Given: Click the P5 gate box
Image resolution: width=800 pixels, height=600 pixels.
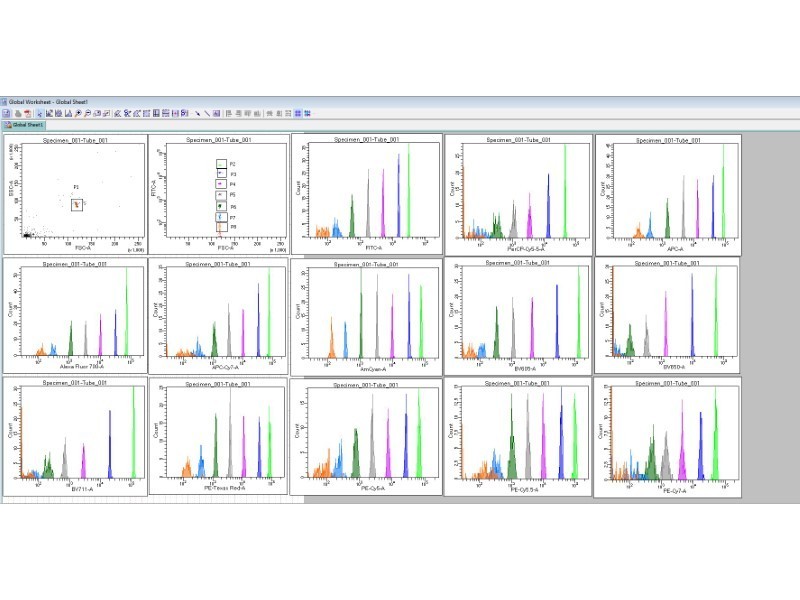Looking at the screenshot, I should (x=221, y=195).
